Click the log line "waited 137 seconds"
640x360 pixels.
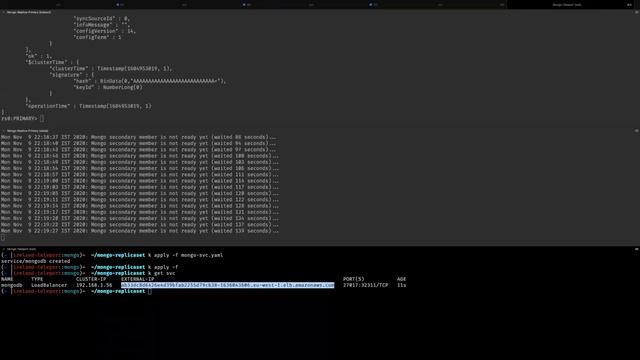[140, 224]
